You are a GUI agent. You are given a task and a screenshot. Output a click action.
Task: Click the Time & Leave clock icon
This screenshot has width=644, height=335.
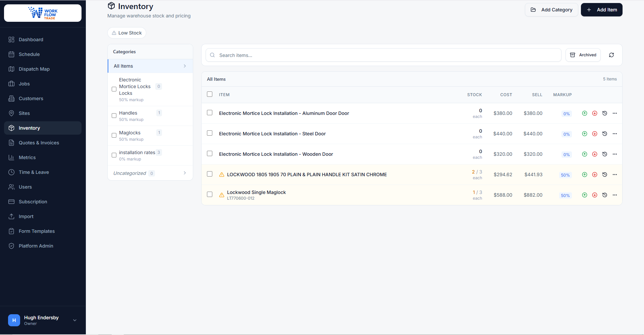click(x=11, y=172)
